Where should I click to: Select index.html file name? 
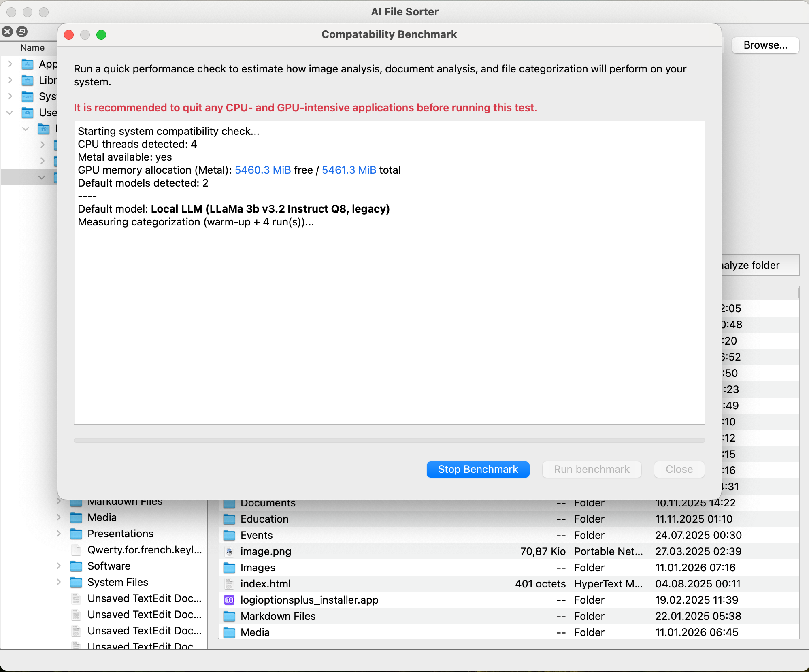click(265, 584)
